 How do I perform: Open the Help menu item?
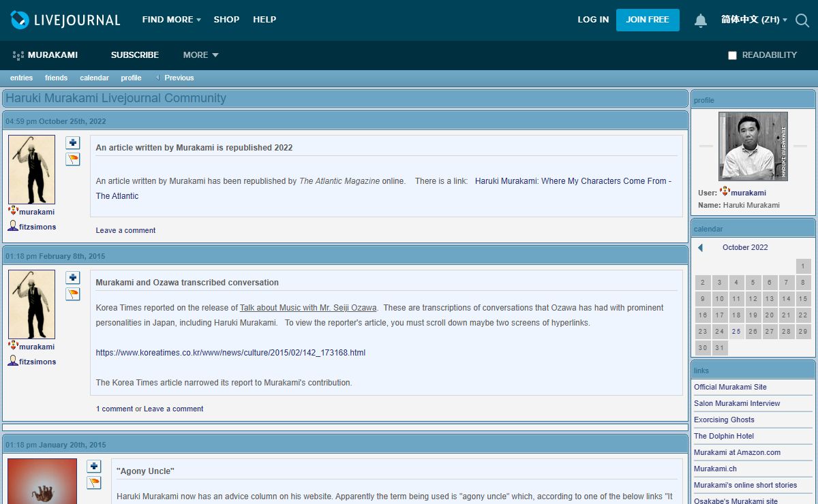point(264,20)
